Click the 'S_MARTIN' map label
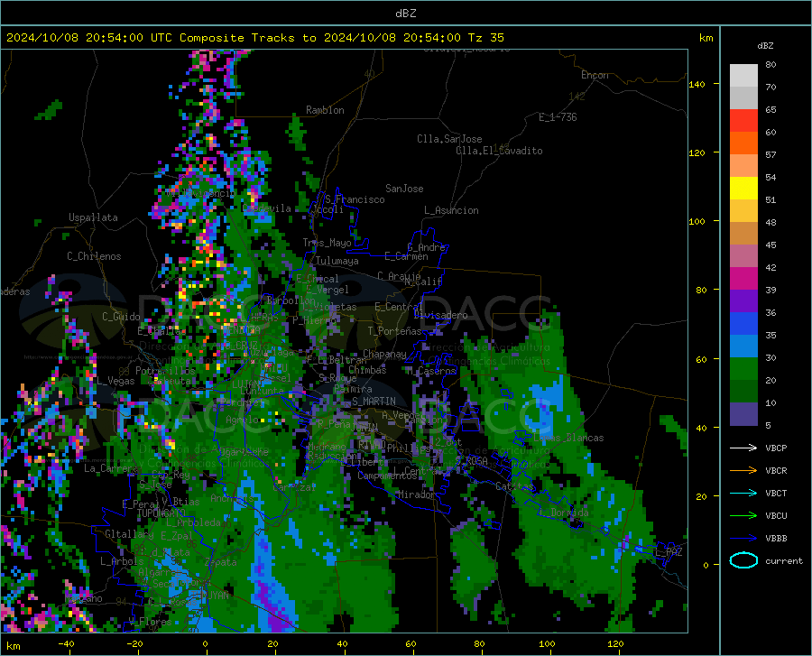812x656 pixels. (374, 402)
